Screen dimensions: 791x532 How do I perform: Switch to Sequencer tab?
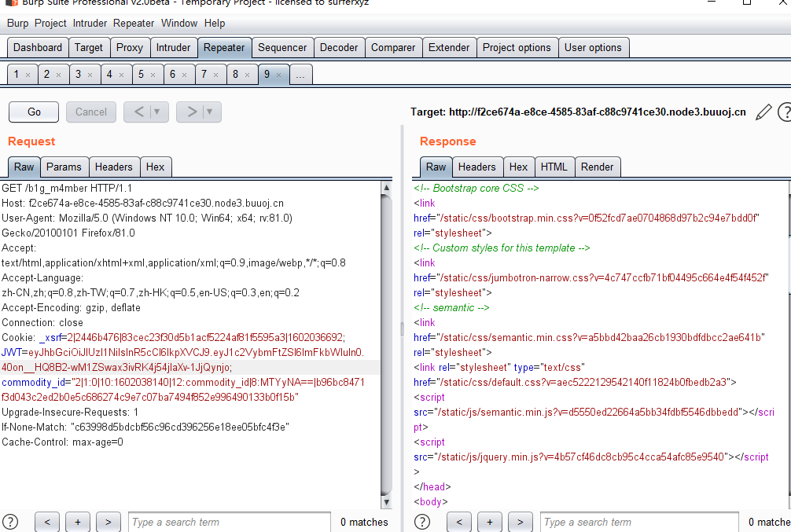tap(282, 47)
